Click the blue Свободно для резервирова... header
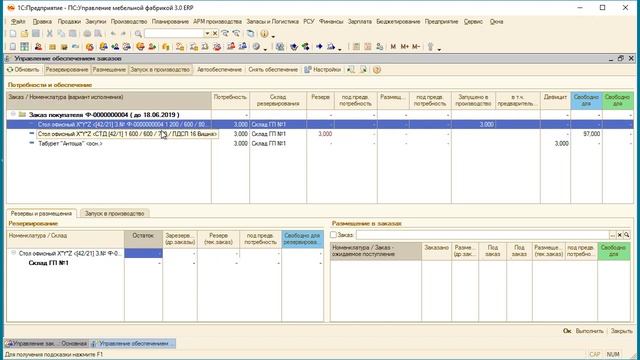This screenshot has width=640, height=360. pos(302,239)
